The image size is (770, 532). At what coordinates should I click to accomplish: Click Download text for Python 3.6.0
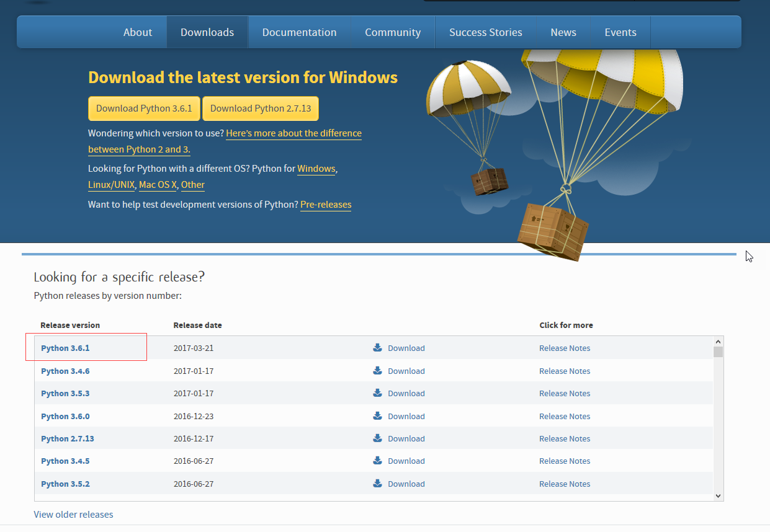point(406,416)
